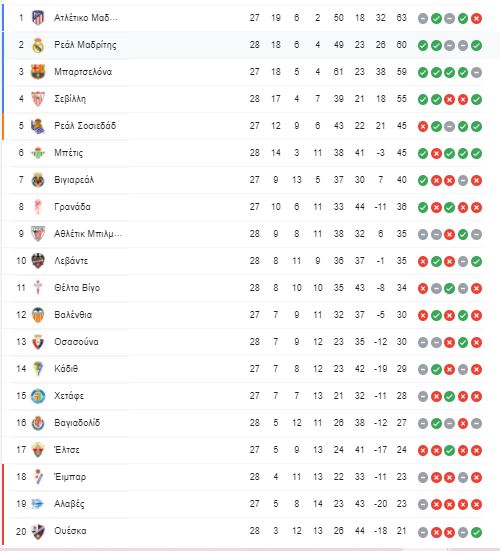The height and width of the screenshot is (551, 500).
Task: Open the Θέλτα Βίγο team page
Action: [77, 288]
